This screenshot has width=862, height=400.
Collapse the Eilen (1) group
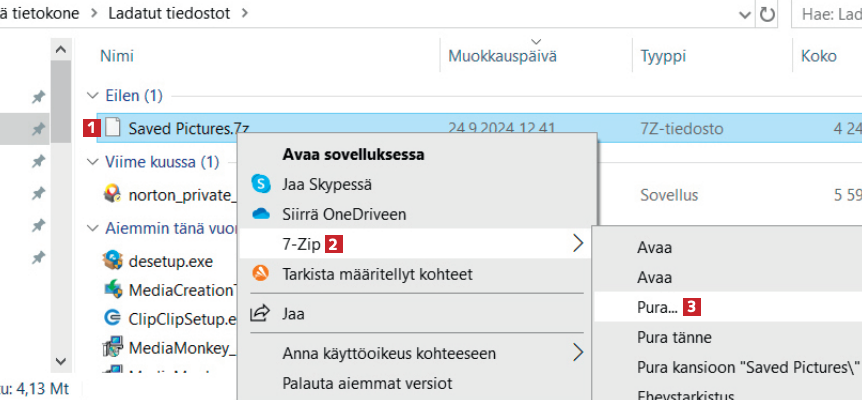[91, 96]
